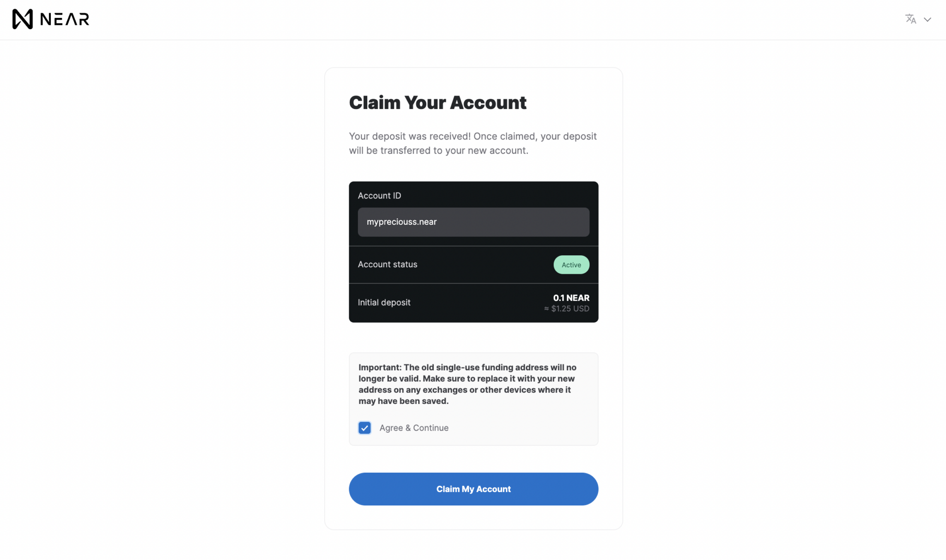Click the NEAR "N" logo icon

pos(22,19)
